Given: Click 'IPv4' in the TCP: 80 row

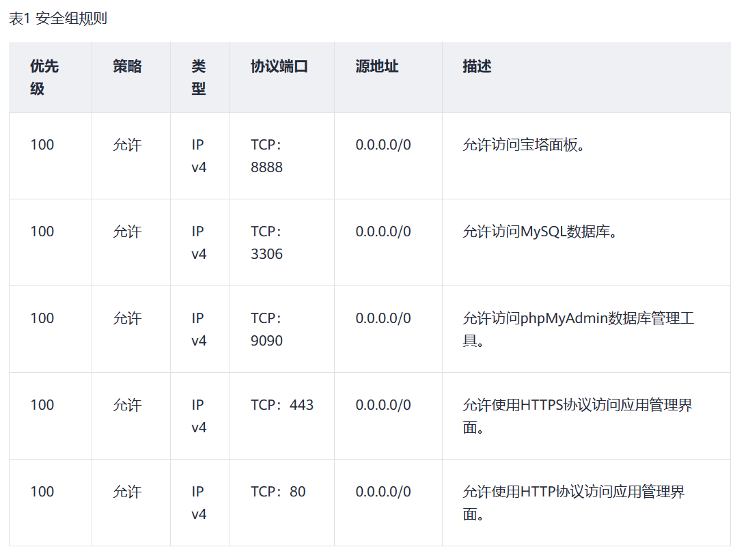Looking at the screenshot, I should point(199,503).
